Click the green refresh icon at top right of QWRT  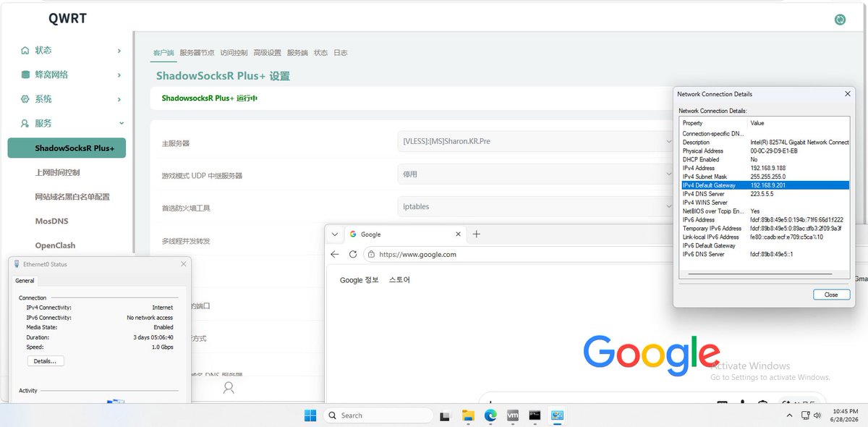click(840, 20)
